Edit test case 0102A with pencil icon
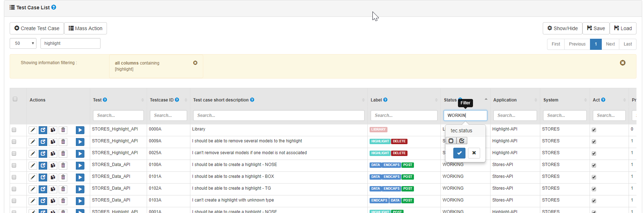This screenshot has height=213, width=644. 33,189
